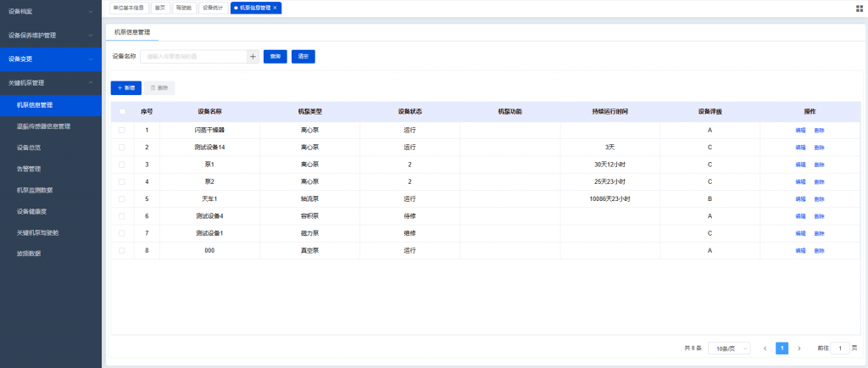Close the 机泵信息管理 tab with its X
The height and width of the screenshot is (368, 868).
[275, 8]
